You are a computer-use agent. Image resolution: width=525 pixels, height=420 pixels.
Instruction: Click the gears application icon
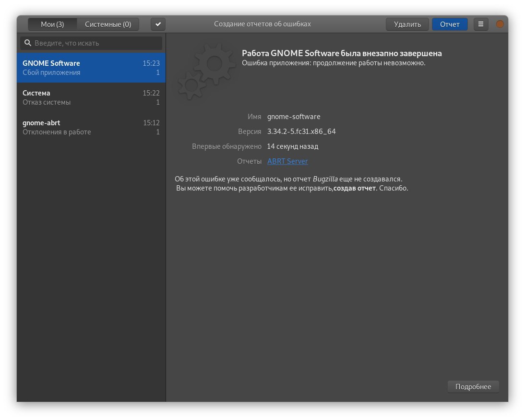point(206,72)
